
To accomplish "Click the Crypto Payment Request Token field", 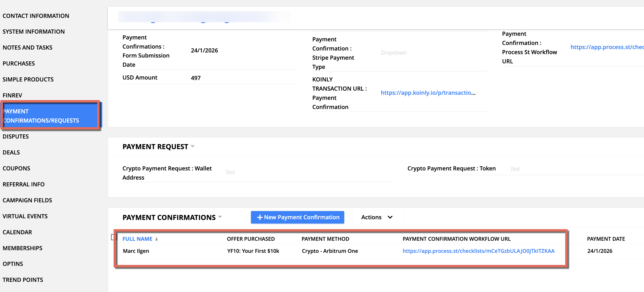I will 575,169.
